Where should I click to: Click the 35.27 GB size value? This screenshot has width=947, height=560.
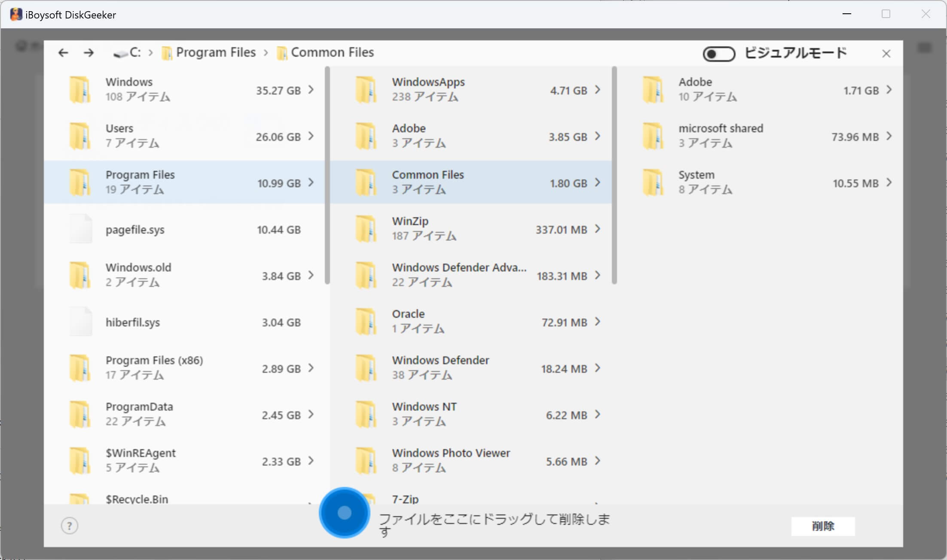tap(278, 91)
